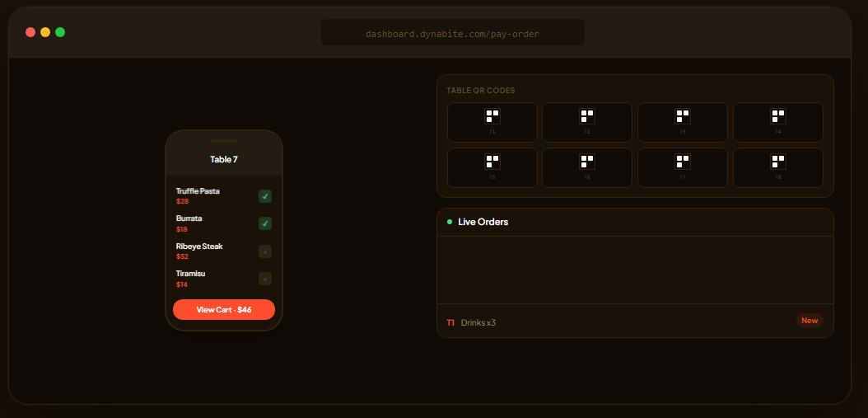Click the Ribeye Steak $52 price
Image resolution: width=868 pixels, height=418 pixels.
click(182, 256)
